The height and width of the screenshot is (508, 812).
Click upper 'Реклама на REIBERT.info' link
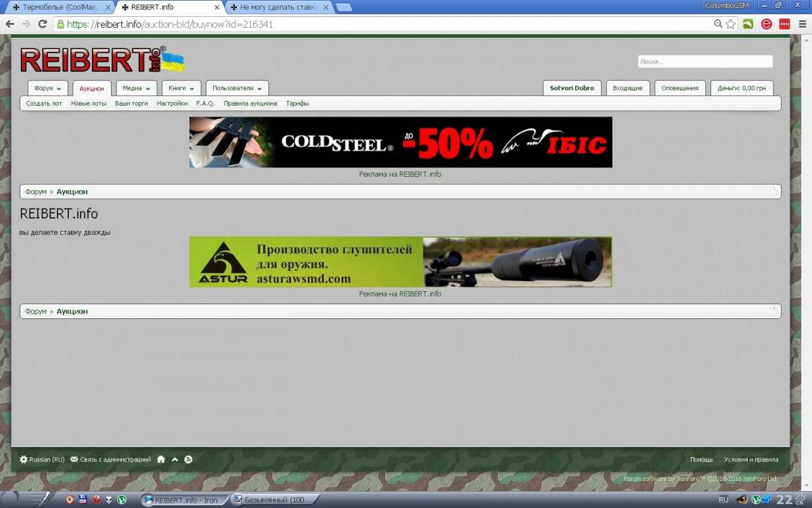(x=400, y=174)
